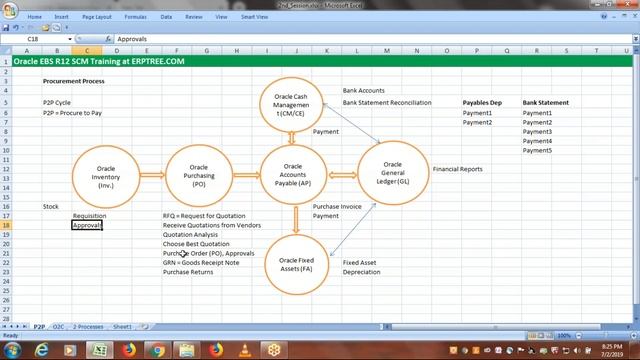Open the Office Button menu
Viewport: 640px width, 360px height.
point(9,10)
